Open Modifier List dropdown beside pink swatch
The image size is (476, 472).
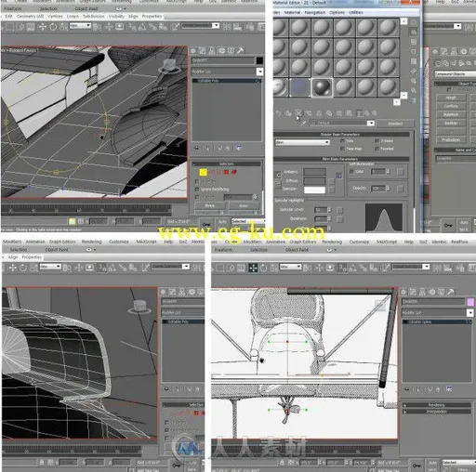(x=469, y=313)
